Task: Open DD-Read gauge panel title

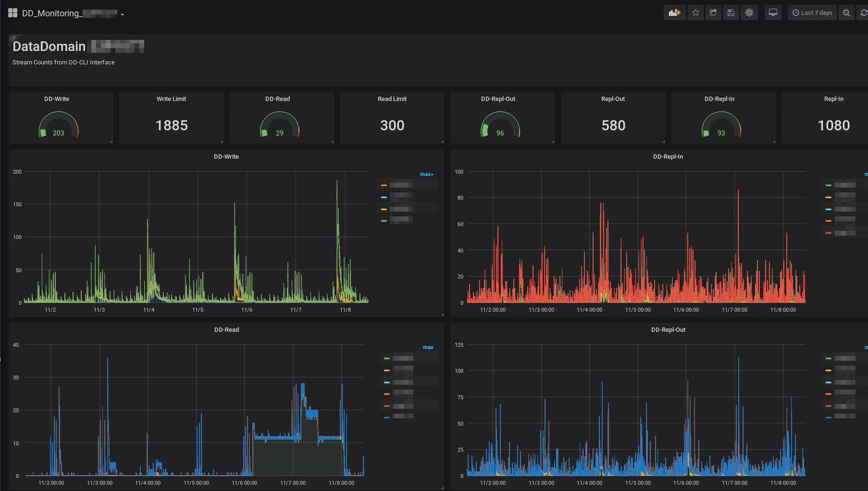Action: pos(277,99)
